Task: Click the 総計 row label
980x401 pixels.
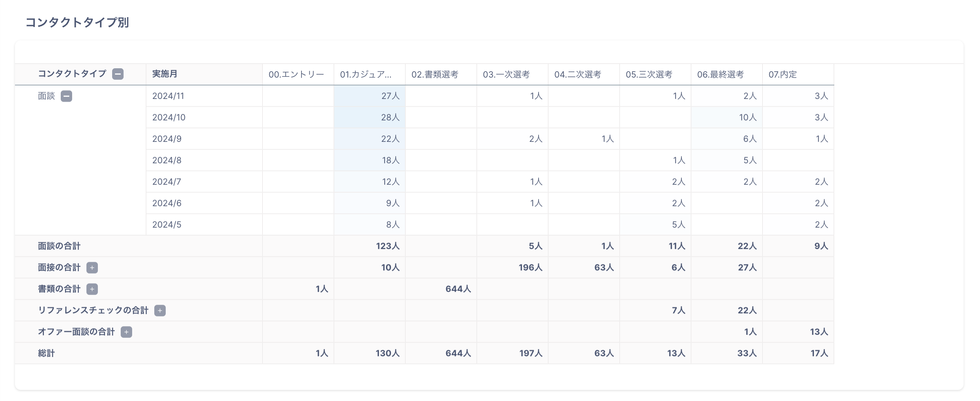Action: tap(46, 353)
